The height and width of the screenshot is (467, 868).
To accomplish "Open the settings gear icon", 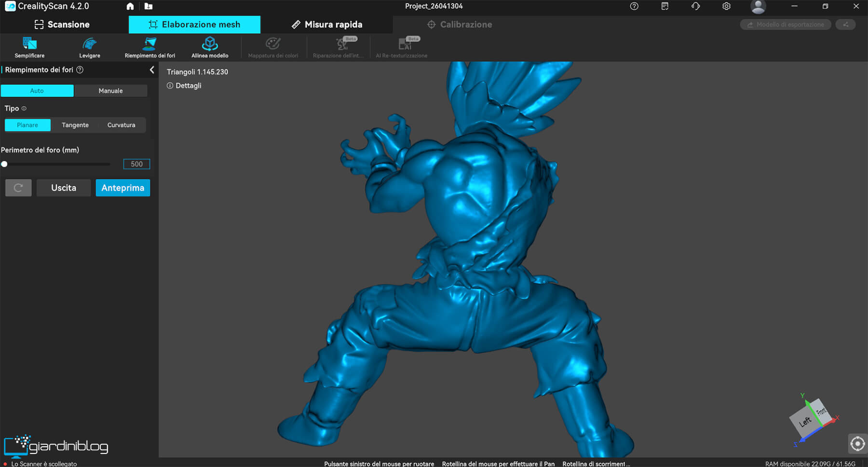I will pyautogui.click(x=726, y=6).
